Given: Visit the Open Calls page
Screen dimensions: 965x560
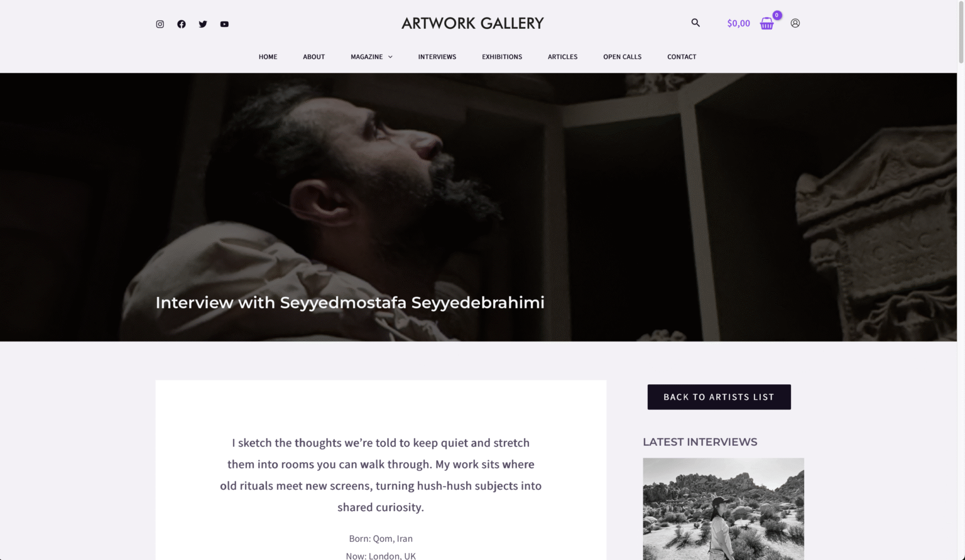Looking at the screenshot, I should click(x=623, y=57).
